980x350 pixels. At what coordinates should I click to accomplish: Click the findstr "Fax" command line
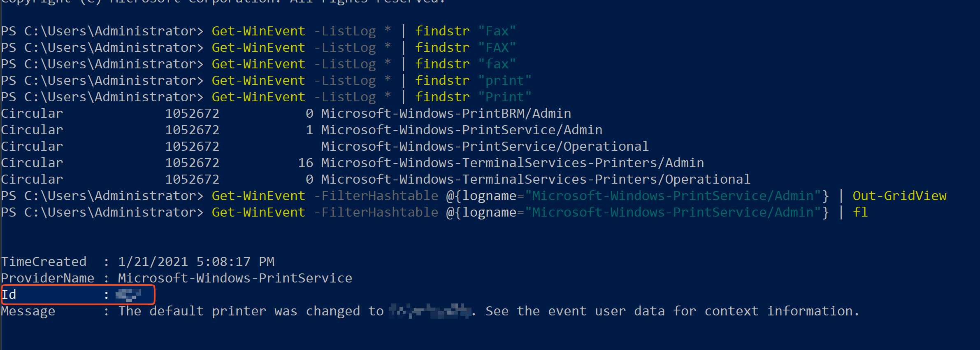(x=258, y=31)
